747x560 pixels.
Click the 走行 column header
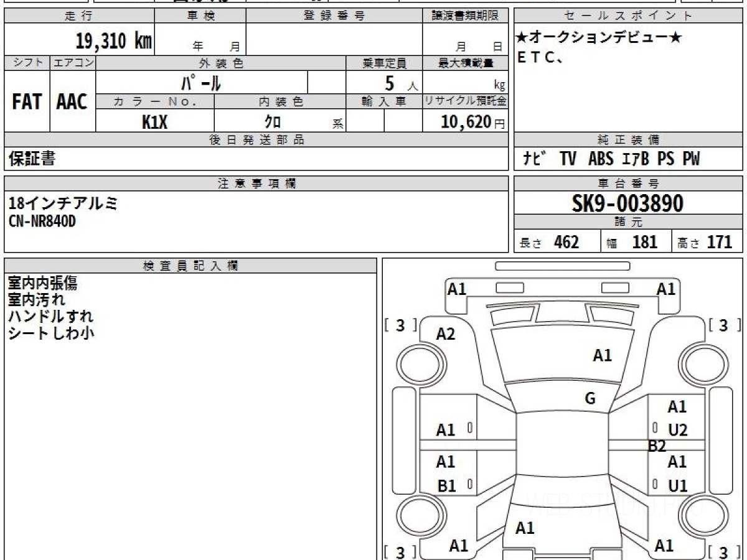pos(78,16)
